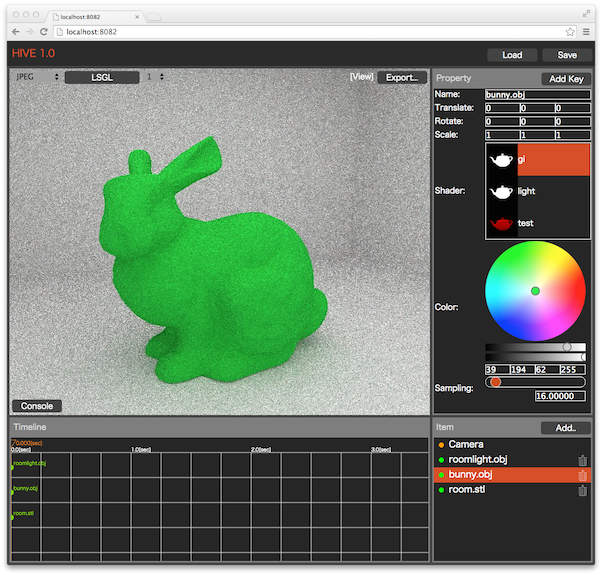This screenshot has height=575, width=602.
Task: Click the browser forward arrow
Action: [x=30, y=32]
